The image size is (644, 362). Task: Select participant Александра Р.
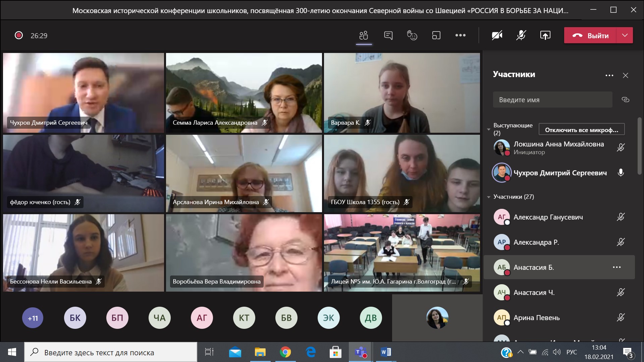[559, 242]
